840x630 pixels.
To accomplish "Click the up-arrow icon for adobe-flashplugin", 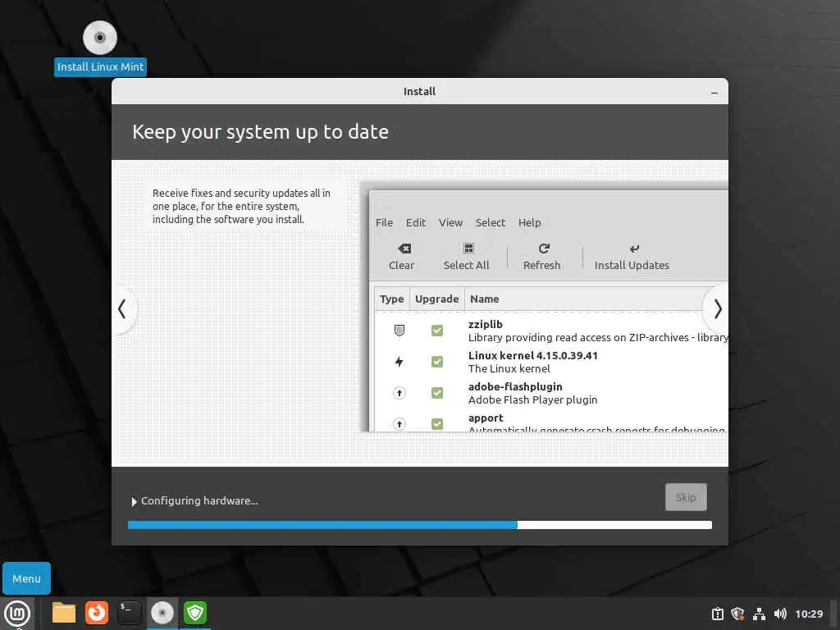I will (x=399, y=393).
